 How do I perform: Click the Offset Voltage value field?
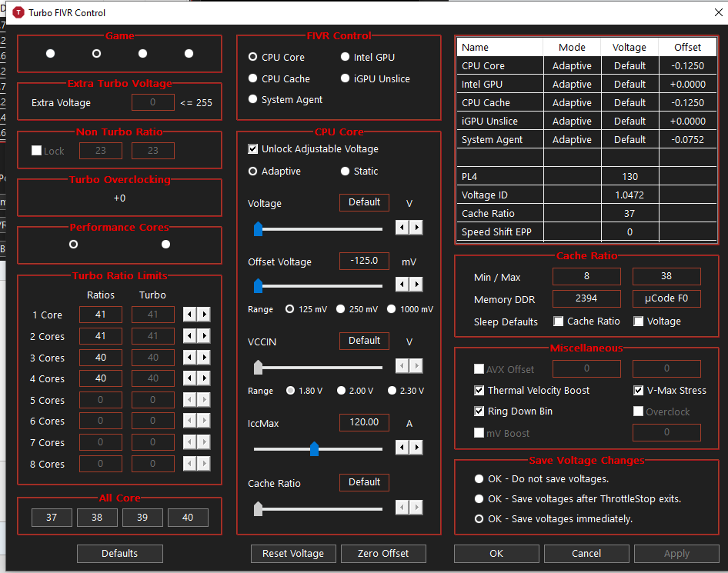(x=364, y=261)
